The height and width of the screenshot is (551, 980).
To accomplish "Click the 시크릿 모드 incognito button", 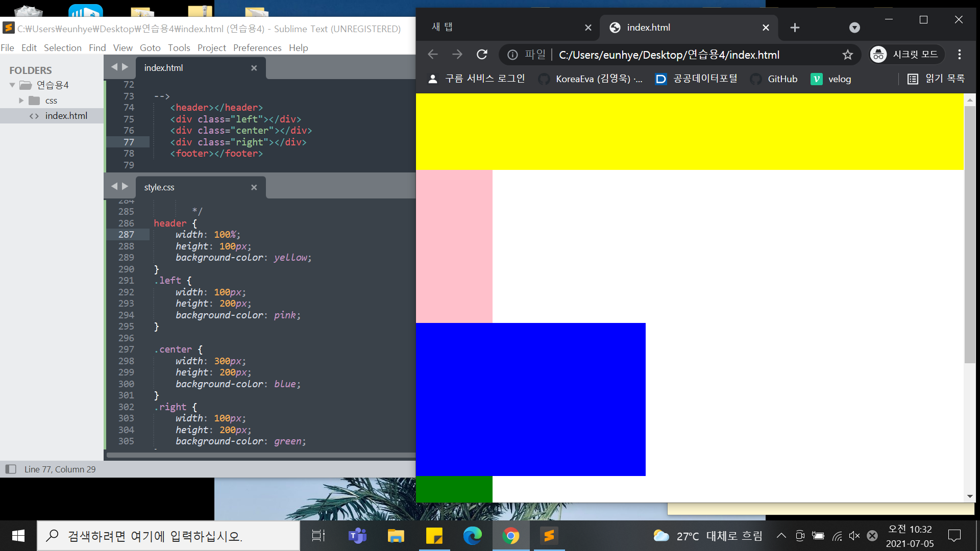I will (x=906, y=55).
